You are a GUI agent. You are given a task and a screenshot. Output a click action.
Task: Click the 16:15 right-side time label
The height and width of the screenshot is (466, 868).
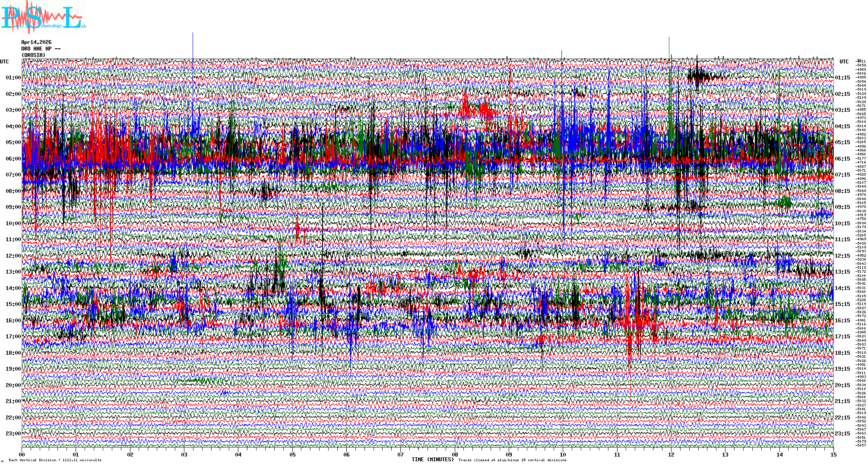pyautogui.click(x=842, y=321)
